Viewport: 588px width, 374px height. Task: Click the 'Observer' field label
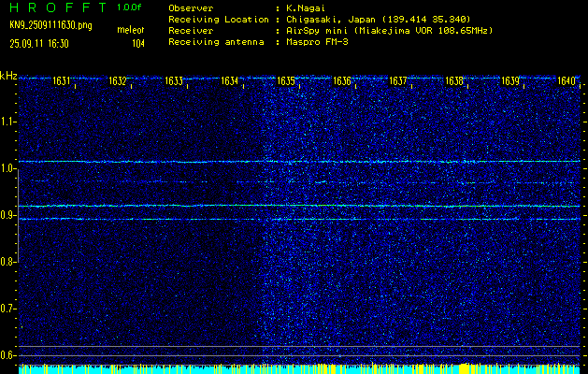point(191,8)
